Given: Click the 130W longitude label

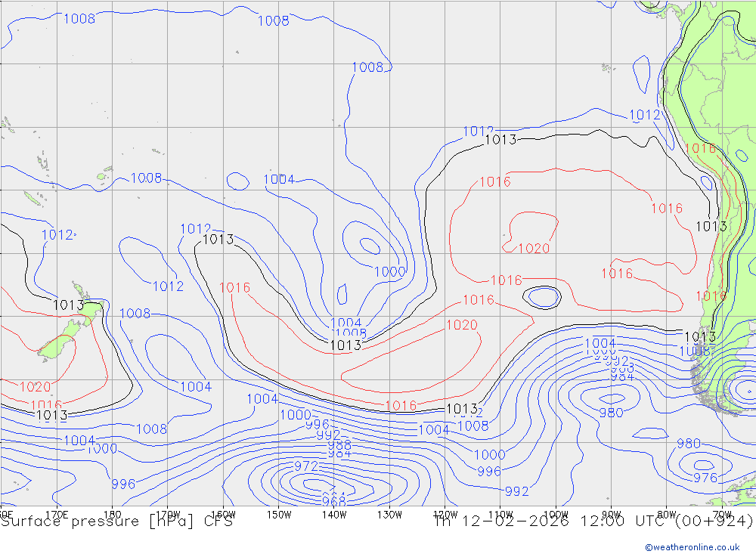Looking at the screenshot, I should pos(389,515).
